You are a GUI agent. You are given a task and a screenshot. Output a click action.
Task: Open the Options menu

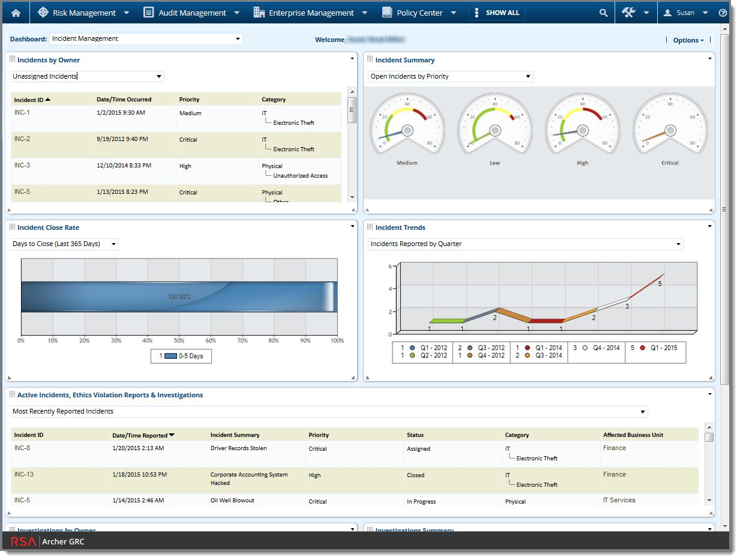point(688,40)
